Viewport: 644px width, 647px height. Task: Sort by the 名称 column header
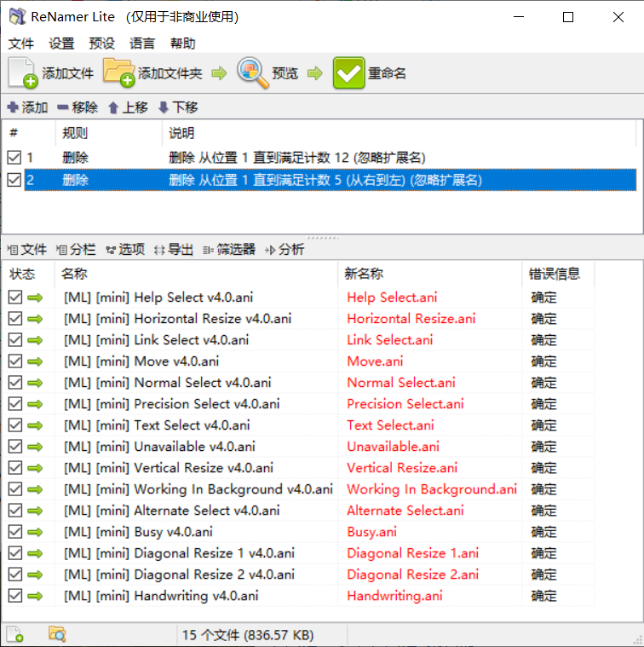pos(196,274)
